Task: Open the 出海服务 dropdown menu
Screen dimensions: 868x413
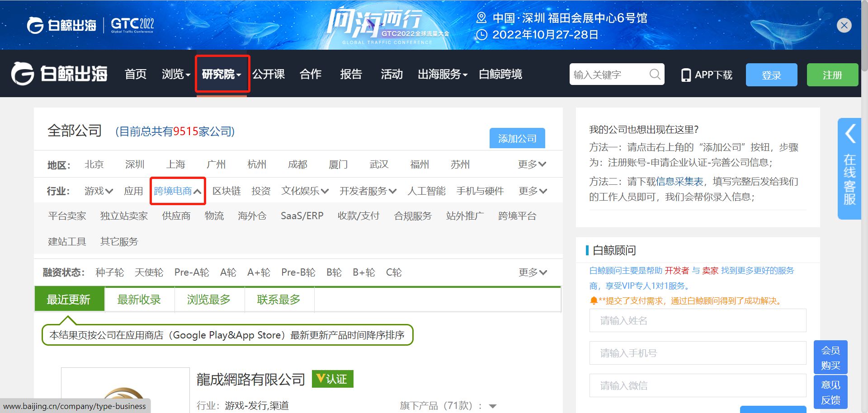Action: 443,74
